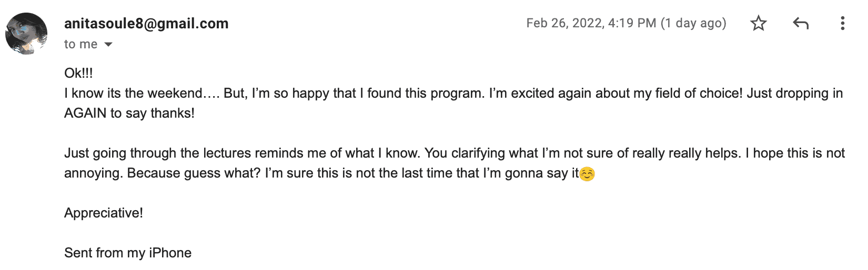Expand recipient details next to "to me"
868x270 pixels.
pos(108,45)
